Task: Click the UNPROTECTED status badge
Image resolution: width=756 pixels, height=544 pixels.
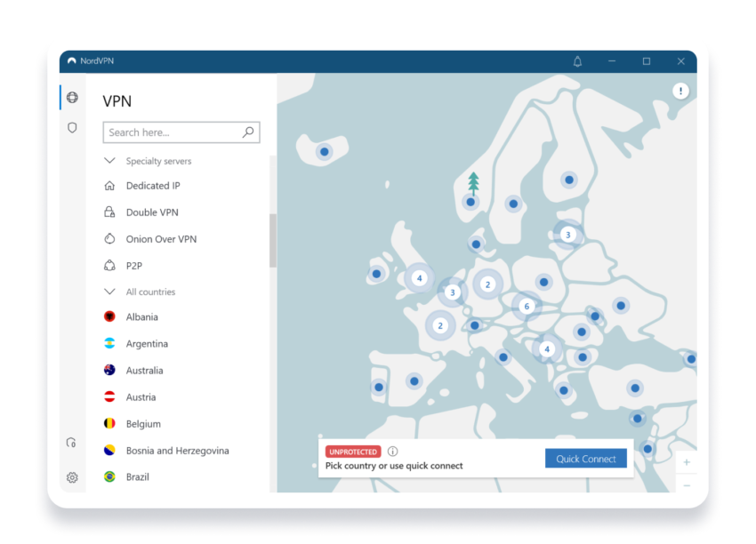Action: tap(353, 452)
